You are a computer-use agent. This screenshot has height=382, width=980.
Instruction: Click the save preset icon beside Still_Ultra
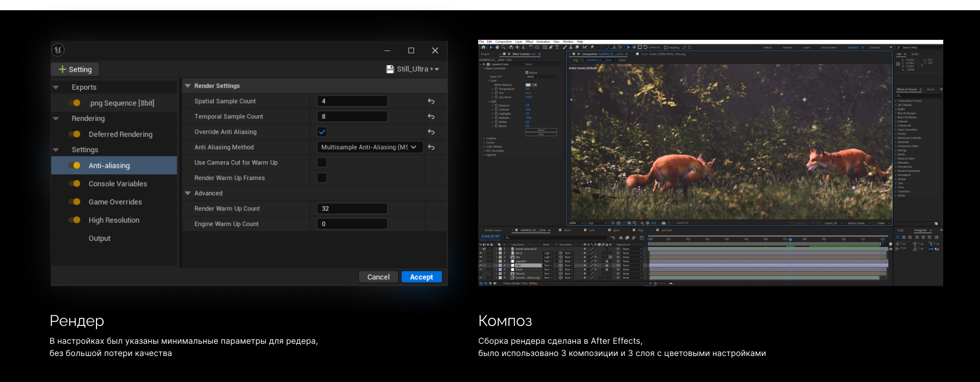pyautogui.click(x=390, y=69)
